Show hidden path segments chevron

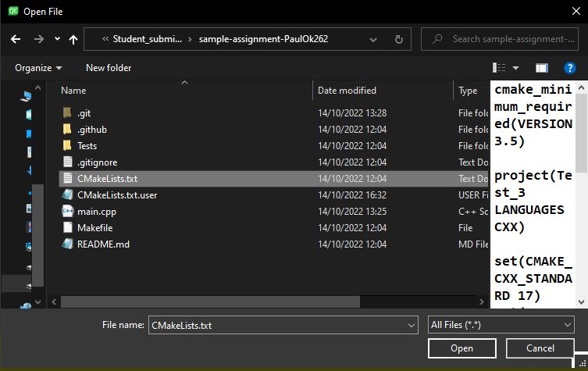(105, 38)
